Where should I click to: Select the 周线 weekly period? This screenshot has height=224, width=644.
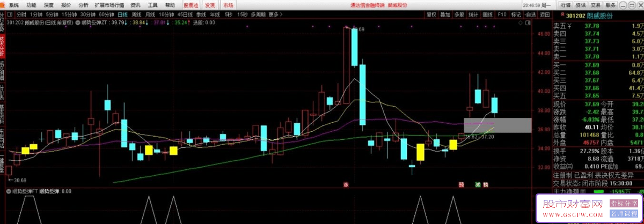(137, 14)
